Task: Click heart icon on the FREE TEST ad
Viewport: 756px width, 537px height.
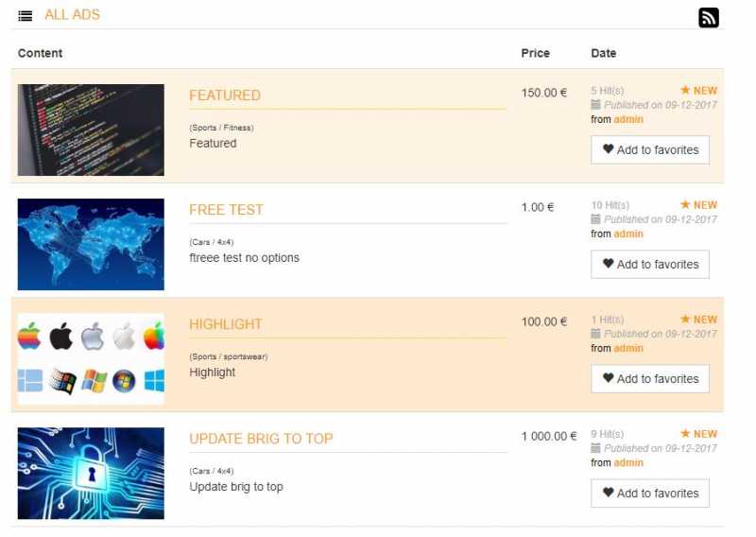Action: pos(608,264)
